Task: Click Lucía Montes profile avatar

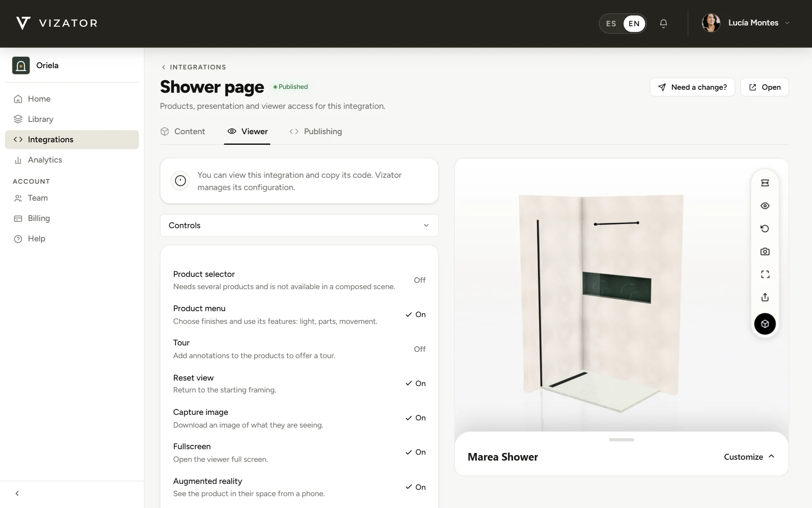Action: [x=711, y=23]
